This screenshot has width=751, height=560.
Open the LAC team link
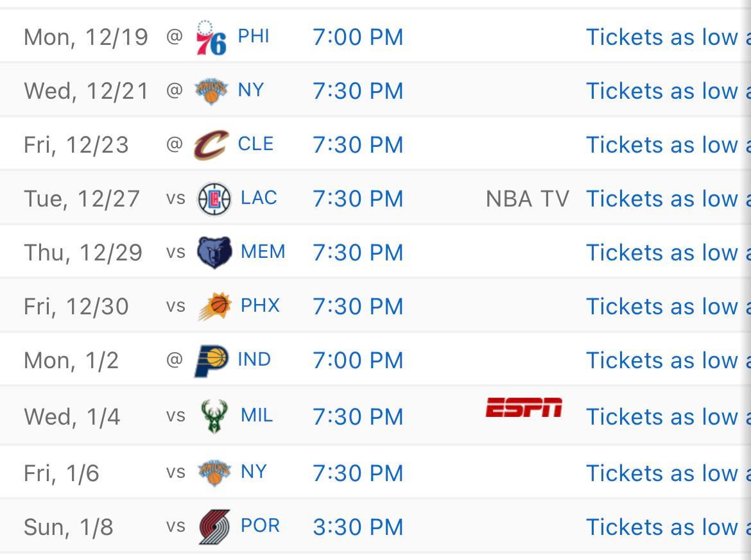pyautogui.click(x=259, y=198)
